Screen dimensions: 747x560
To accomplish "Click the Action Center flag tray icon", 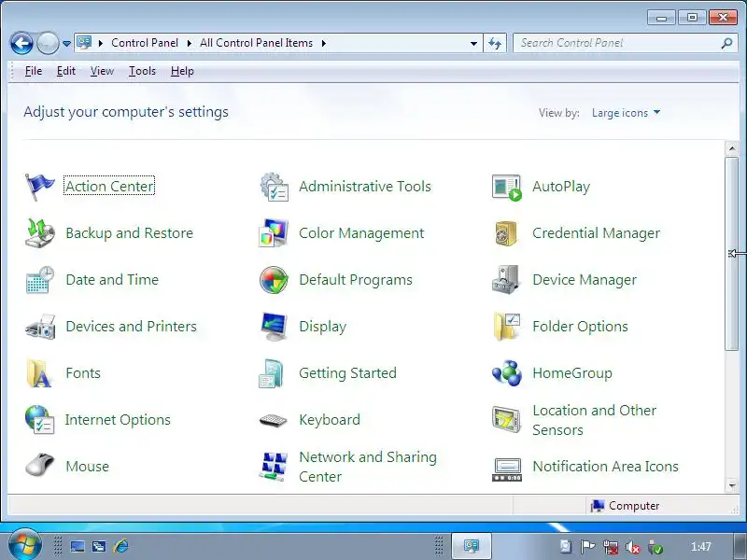I will point(587,547).
